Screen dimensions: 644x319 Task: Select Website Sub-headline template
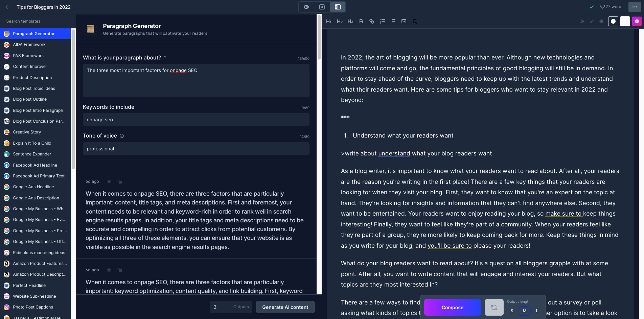[36, 296]
